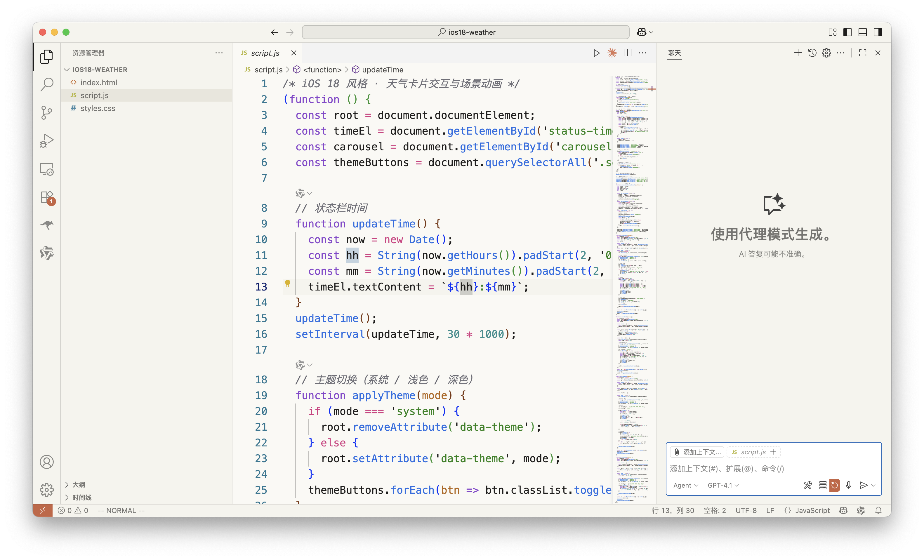Screen dimensions: 924x560
Task: Click the chat message input field
Action: pyautogui.click(x=773, y=469)
